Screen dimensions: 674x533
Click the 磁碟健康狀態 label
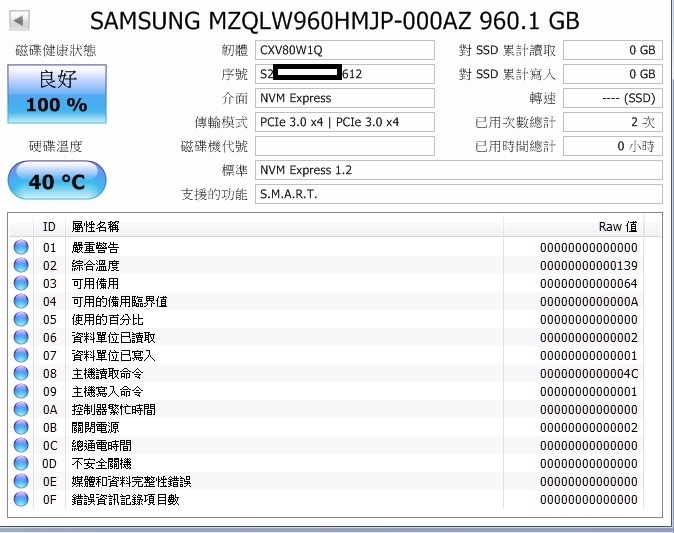(x=56, y=51)
